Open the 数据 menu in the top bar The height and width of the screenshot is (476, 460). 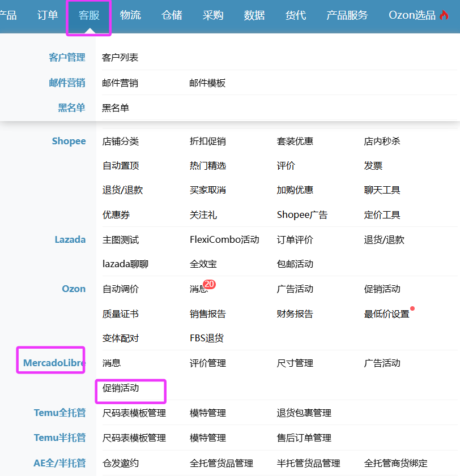point(254,15)
